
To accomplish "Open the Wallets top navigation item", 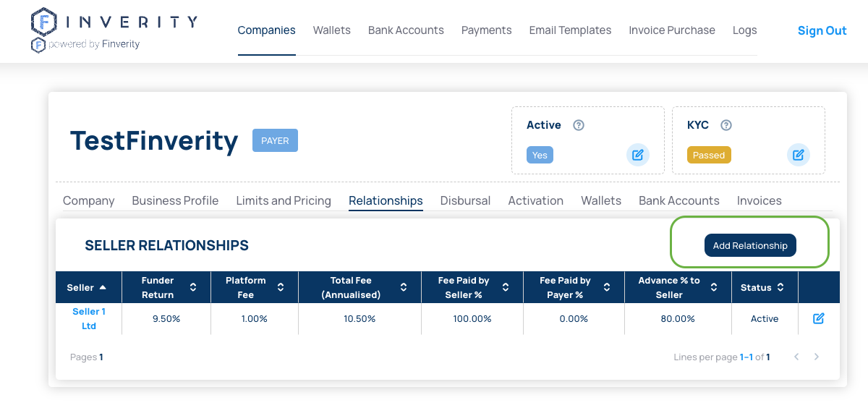I will tap(331, 30).
